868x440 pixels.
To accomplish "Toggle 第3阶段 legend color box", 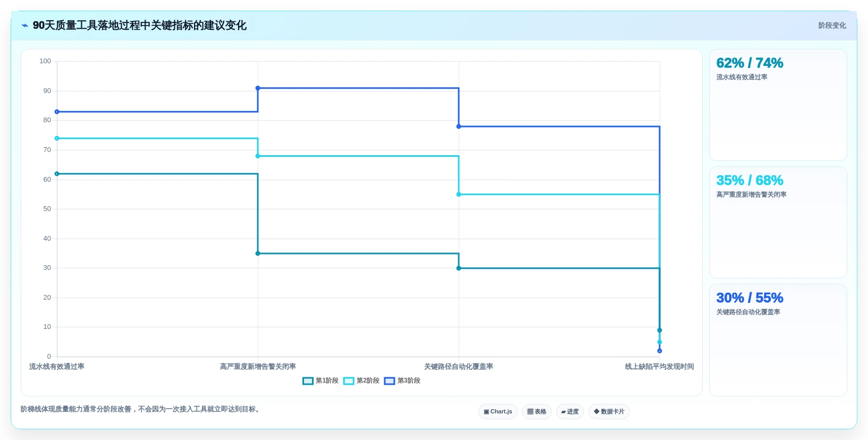I will click(390, 381).
